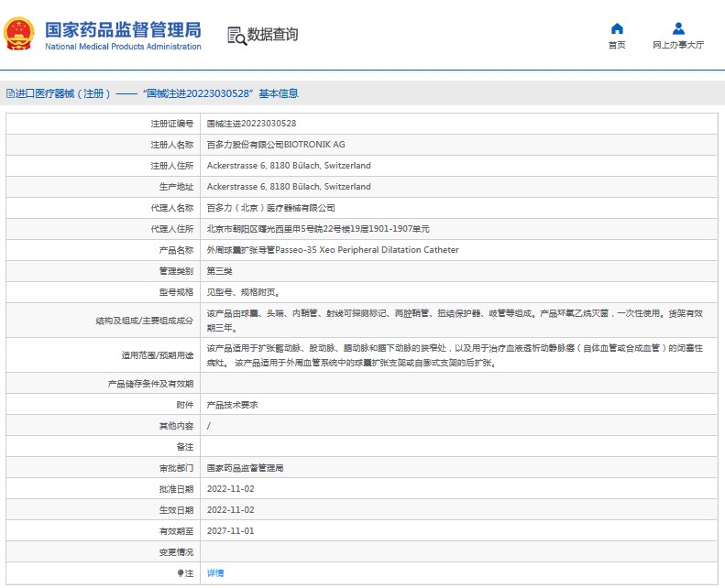Click the agent name 百多力（北京）医疗器械有限公司
Screen dimensions: 725x588
(270, 208)
